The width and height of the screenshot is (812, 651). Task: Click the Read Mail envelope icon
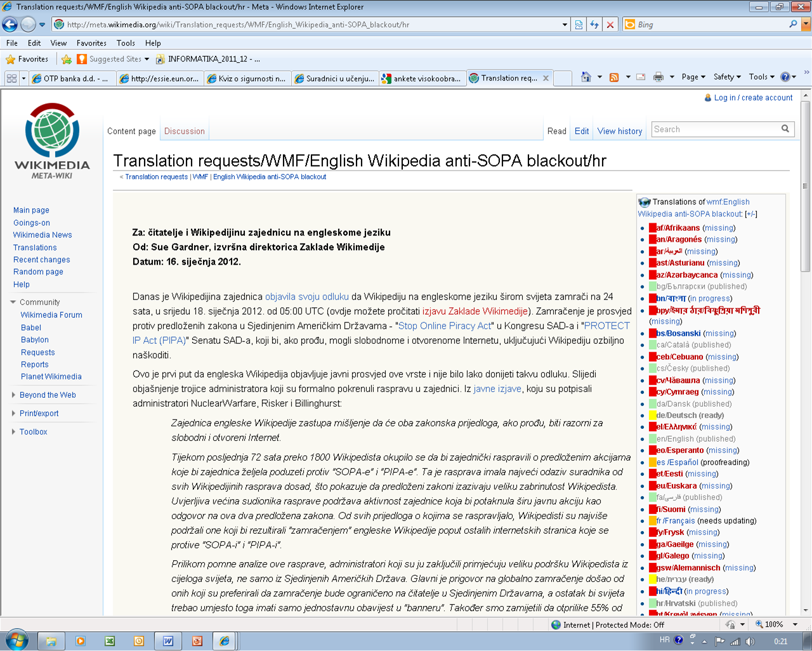pyautogui.click(x=641, y=77)
